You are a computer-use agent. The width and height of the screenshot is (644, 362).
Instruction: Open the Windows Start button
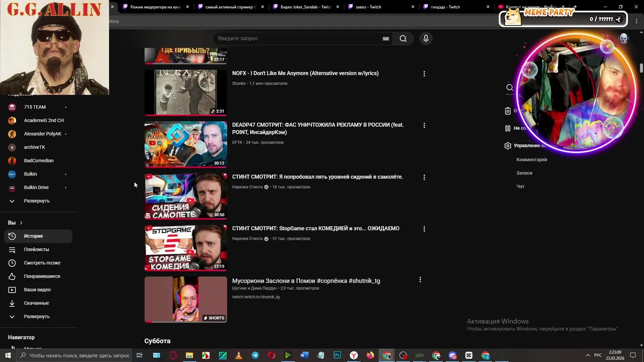[8, 355]
